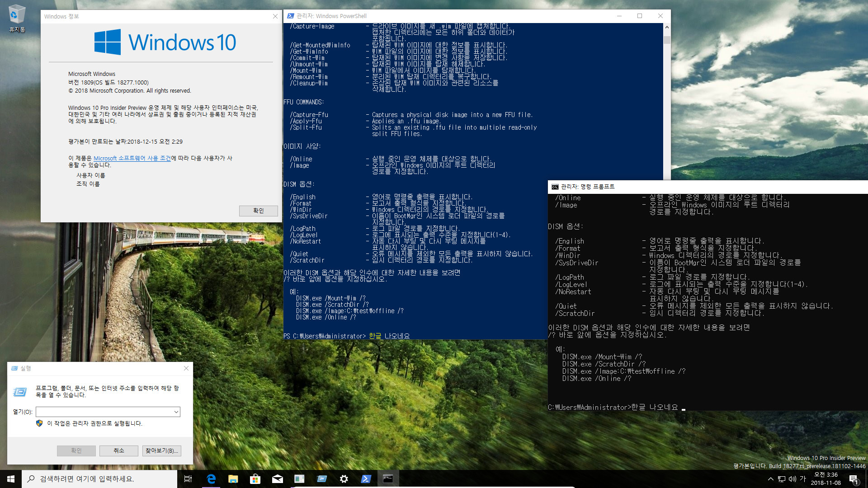
Task: Click the Run program icon in dialog
Action: [x=20, y=392]
